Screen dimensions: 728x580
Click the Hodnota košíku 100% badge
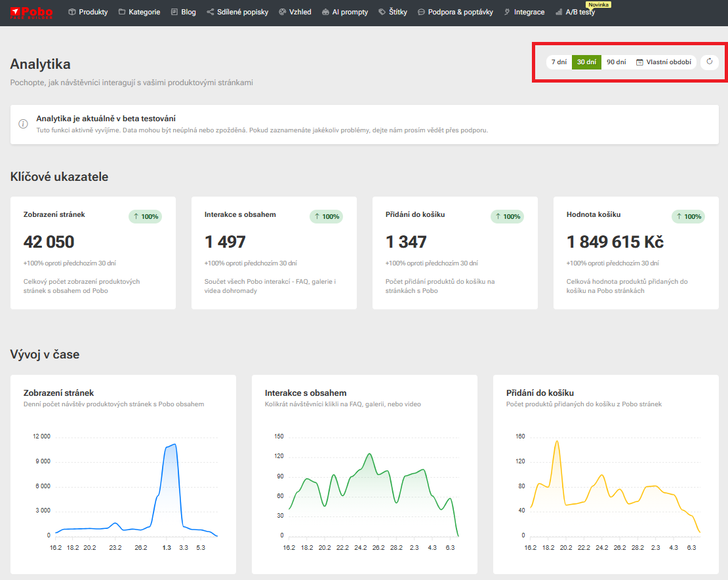click(689, 216)
